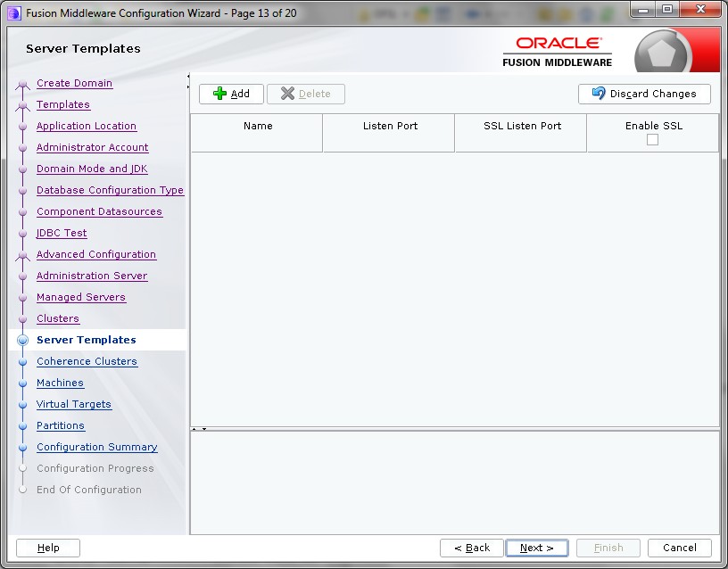This screenshot has height=569, width=728.
Task: Open the Advanced Configuration step
Action: click(96, 254)
